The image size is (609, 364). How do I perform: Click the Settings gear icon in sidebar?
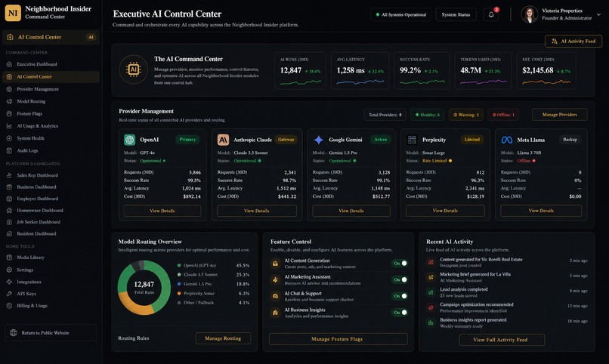pos(9,270)
